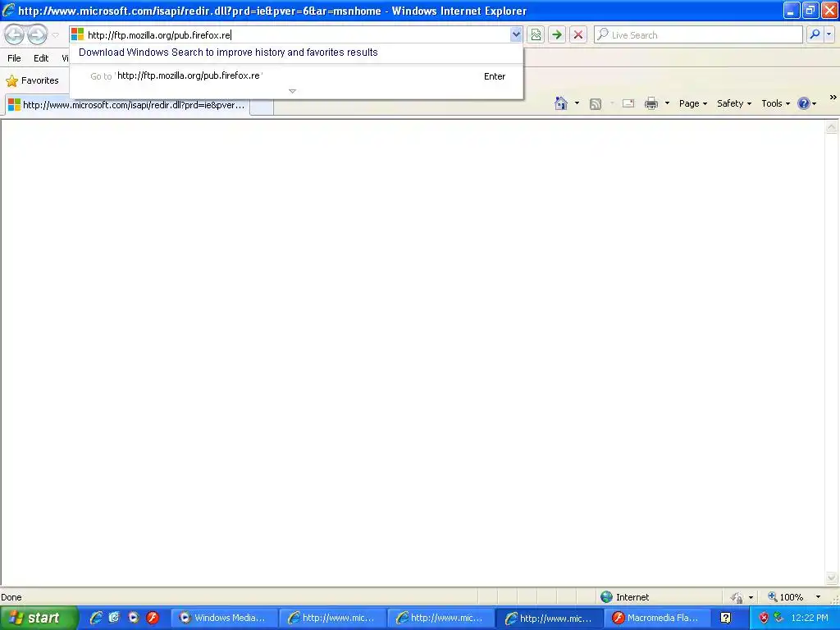Switch to Macromedia Fla... taskbar button

[657, 618]
